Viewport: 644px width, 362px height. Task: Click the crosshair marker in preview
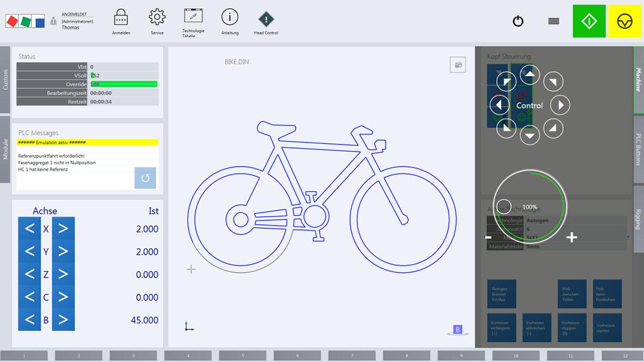[x=191, y=269]
